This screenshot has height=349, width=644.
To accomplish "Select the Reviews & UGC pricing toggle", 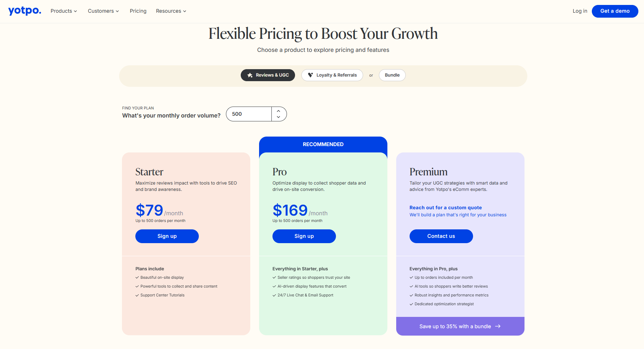I will click(x=268, y=75).
